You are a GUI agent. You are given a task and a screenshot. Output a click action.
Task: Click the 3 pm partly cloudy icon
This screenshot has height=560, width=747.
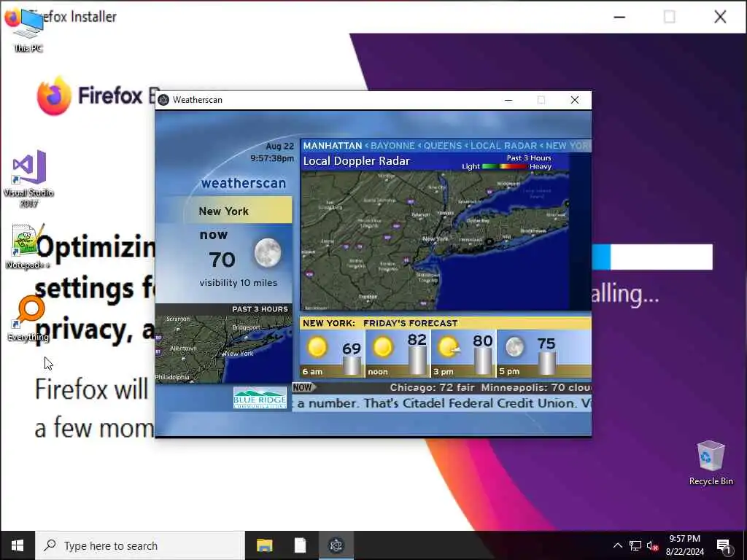coord(449,347)
